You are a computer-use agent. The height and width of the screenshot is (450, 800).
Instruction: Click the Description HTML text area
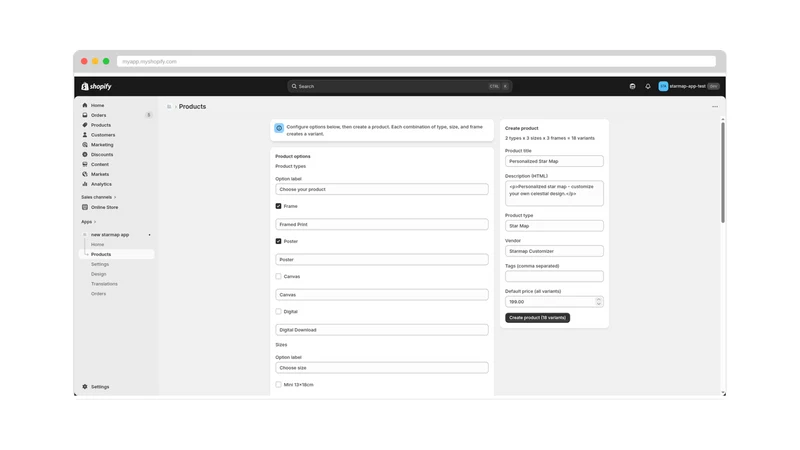554,193
